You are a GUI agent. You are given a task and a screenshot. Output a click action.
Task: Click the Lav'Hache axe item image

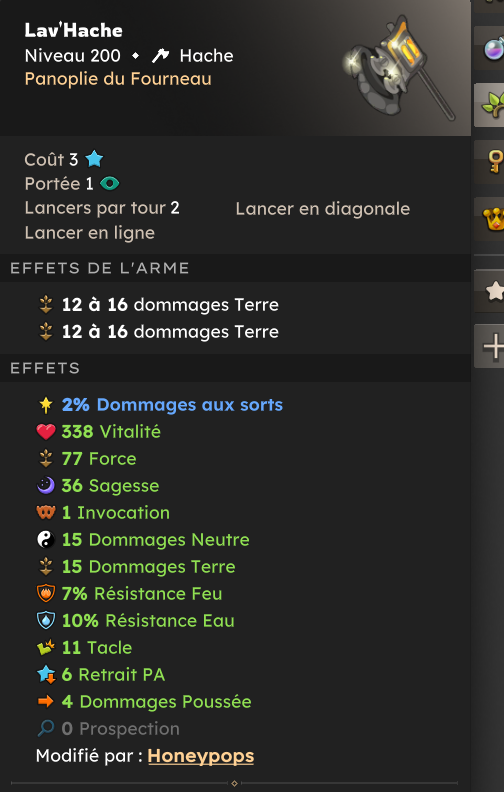(399, 67)
